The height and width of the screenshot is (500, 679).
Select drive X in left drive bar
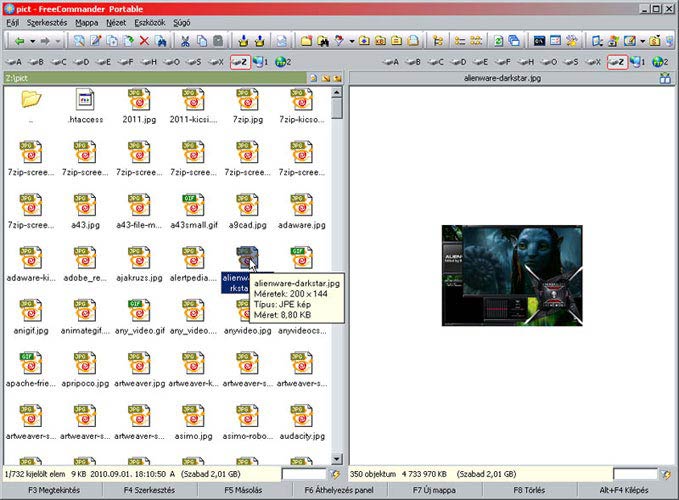(215, 62)
